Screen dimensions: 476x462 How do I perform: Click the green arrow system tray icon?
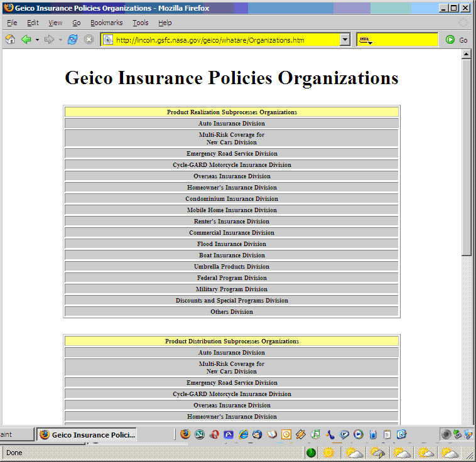tap(457, 434)
